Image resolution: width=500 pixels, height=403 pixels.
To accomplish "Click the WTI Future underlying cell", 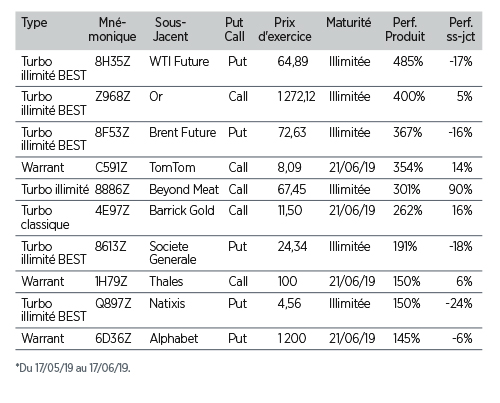I will click(179, 62).
